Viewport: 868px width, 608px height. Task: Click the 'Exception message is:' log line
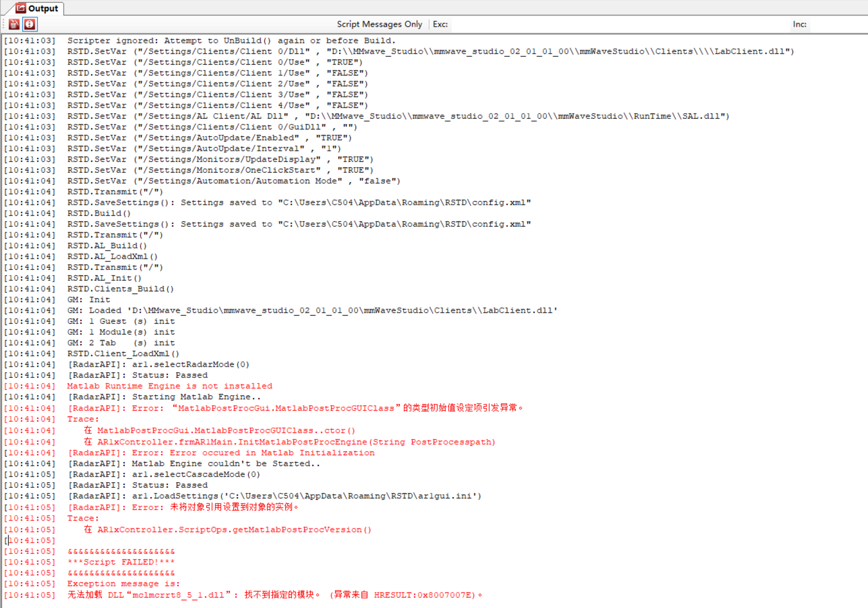(123, 584)
